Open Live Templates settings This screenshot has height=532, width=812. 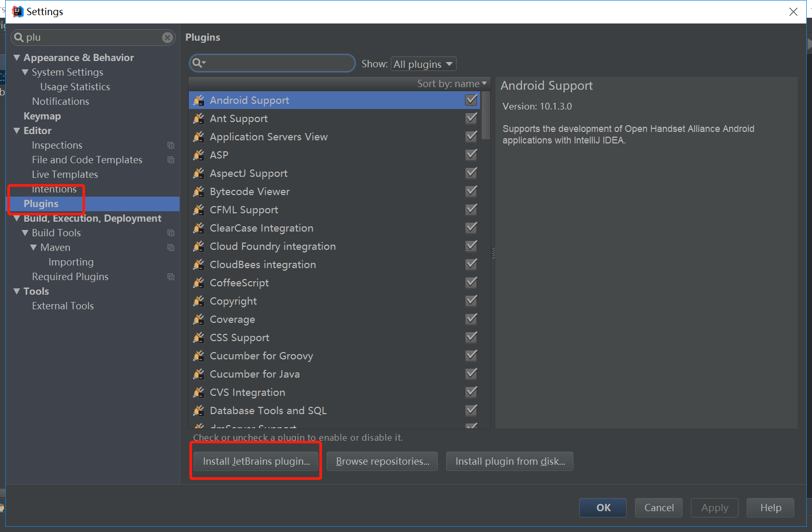pyautogui.click(x=65, y=174)
